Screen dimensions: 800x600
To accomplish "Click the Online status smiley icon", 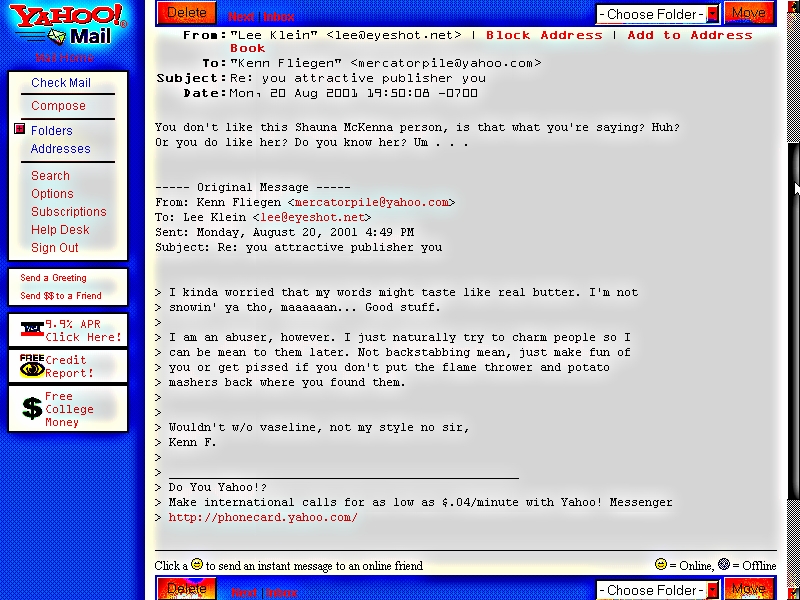I will click(x=661, y=564).
